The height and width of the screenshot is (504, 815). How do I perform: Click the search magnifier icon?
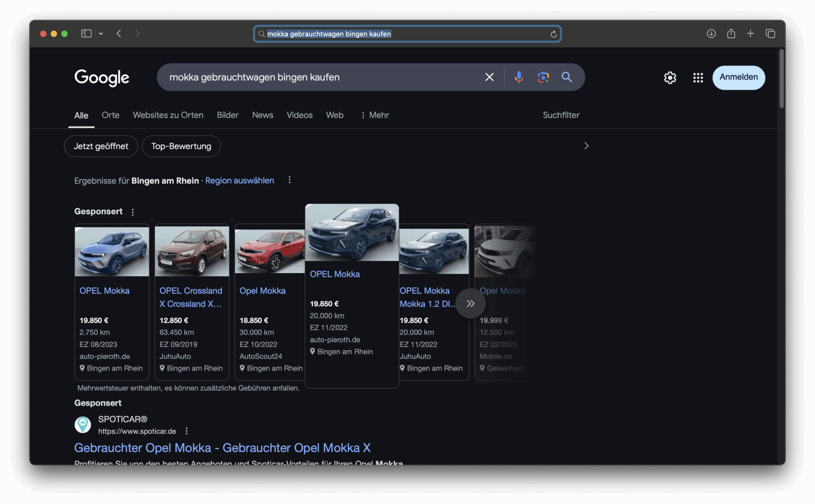567,77
